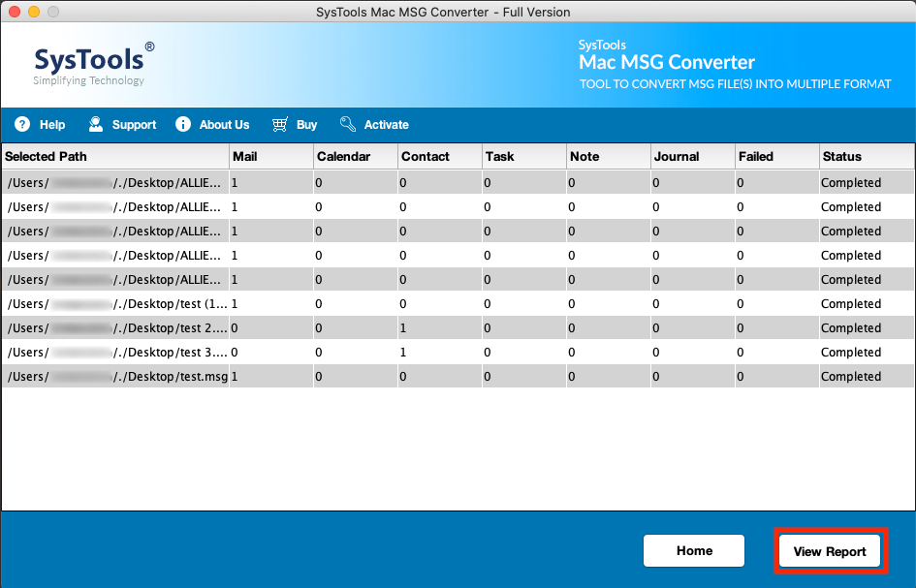The height and width of the screenshot is (588, 916).
Task: Click Failed value 0 in test.msg row
Action: pos(741,377)
